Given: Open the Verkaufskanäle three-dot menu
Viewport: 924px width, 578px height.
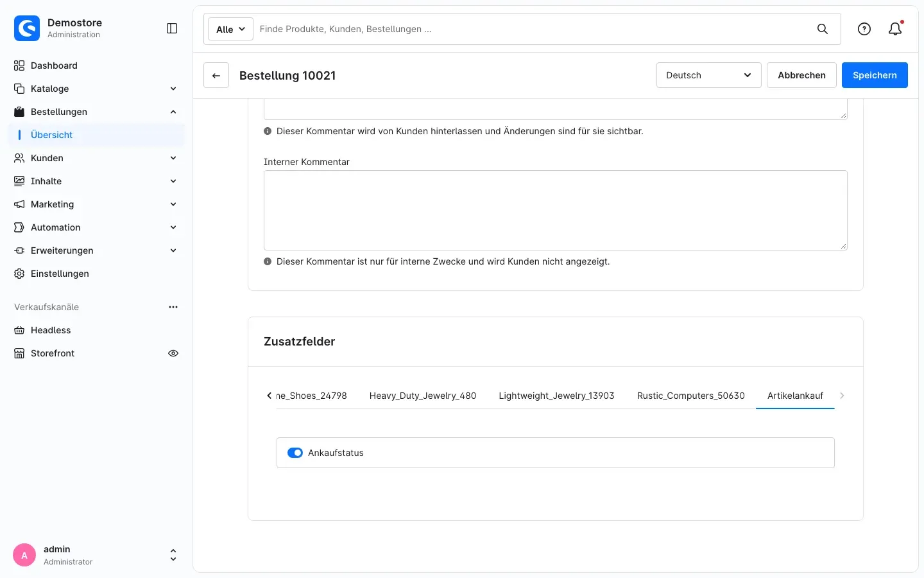Looking at the screenshot, I should click(x=173, y=307).
